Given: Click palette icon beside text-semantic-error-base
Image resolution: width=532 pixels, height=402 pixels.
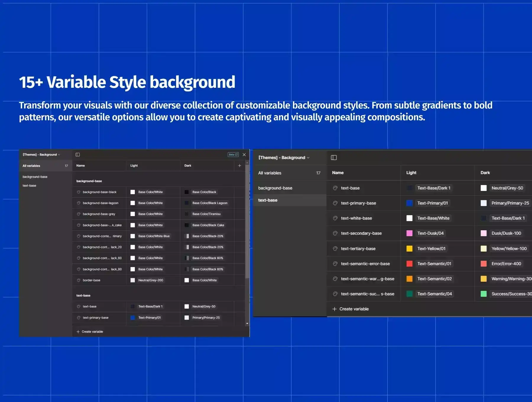Looking at the screenshot, I should click(x=335, y=264).
